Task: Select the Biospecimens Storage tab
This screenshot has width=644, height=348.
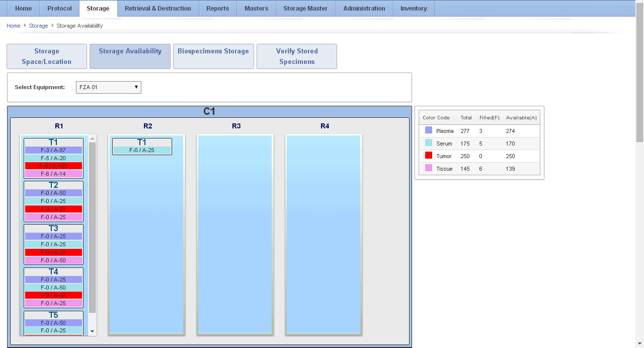Action: [x=213, y=56]
